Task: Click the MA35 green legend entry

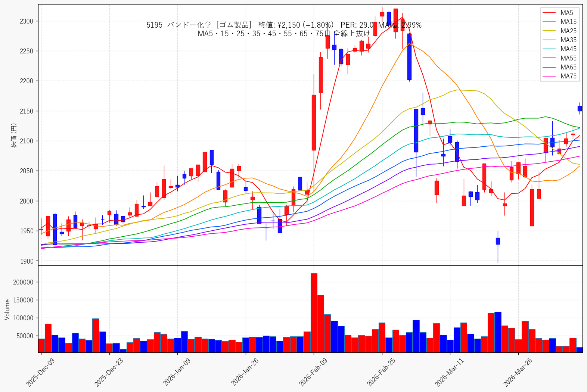Action: tap(559, 40)
